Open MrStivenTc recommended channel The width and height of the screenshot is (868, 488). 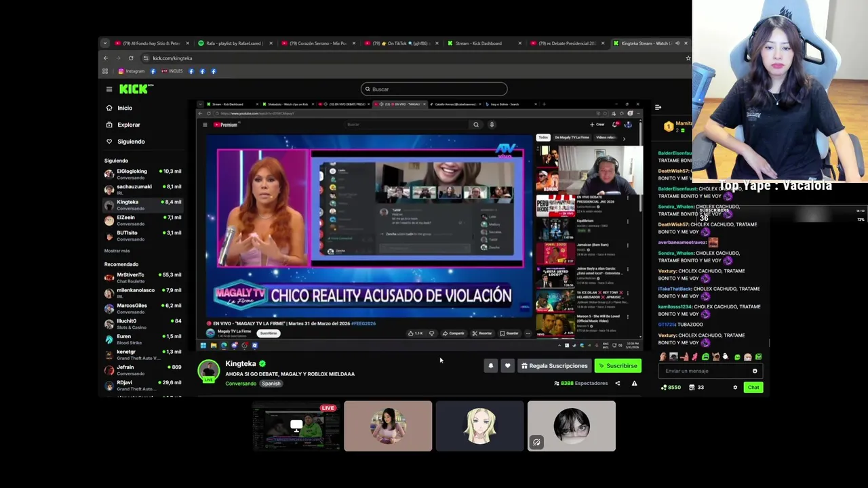(x=142, y=277)
